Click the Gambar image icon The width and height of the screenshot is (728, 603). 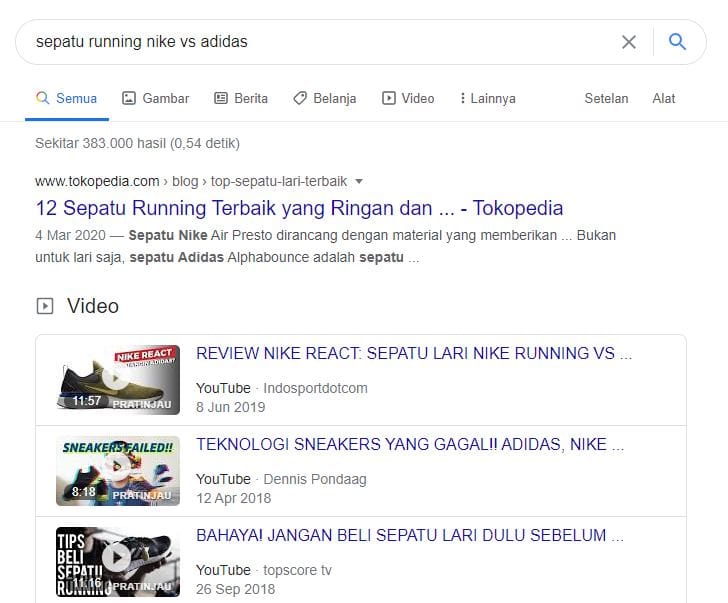pyautogui.click(x=129, y=98)
